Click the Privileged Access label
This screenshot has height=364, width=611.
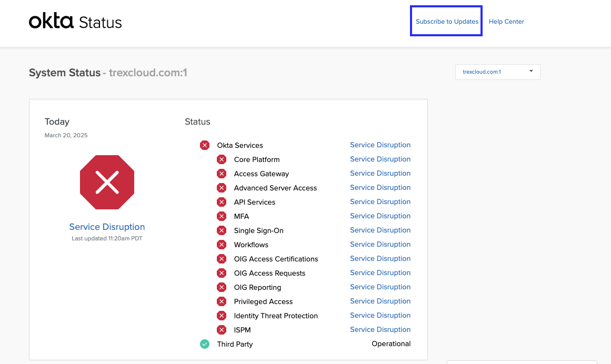tap(263, 302)
